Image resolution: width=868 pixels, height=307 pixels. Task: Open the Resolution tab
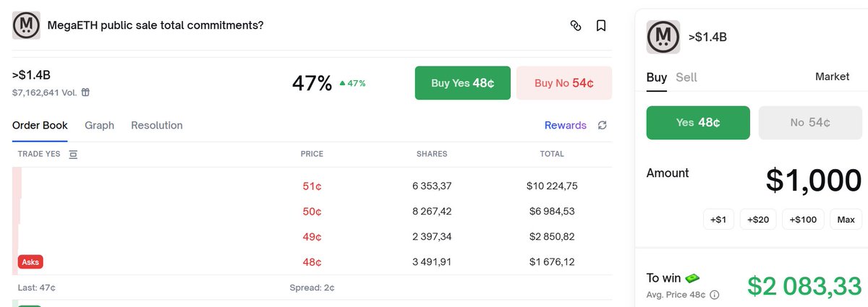click(x=156, y=126)
